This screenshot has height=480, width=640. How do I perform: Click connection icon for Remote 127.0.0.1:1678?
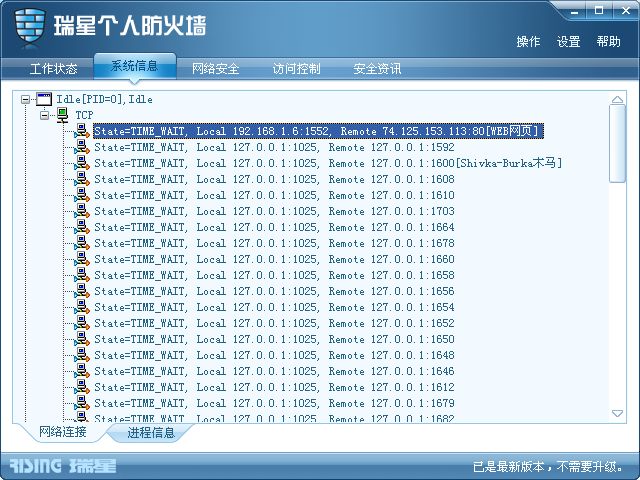click(82, 243)
